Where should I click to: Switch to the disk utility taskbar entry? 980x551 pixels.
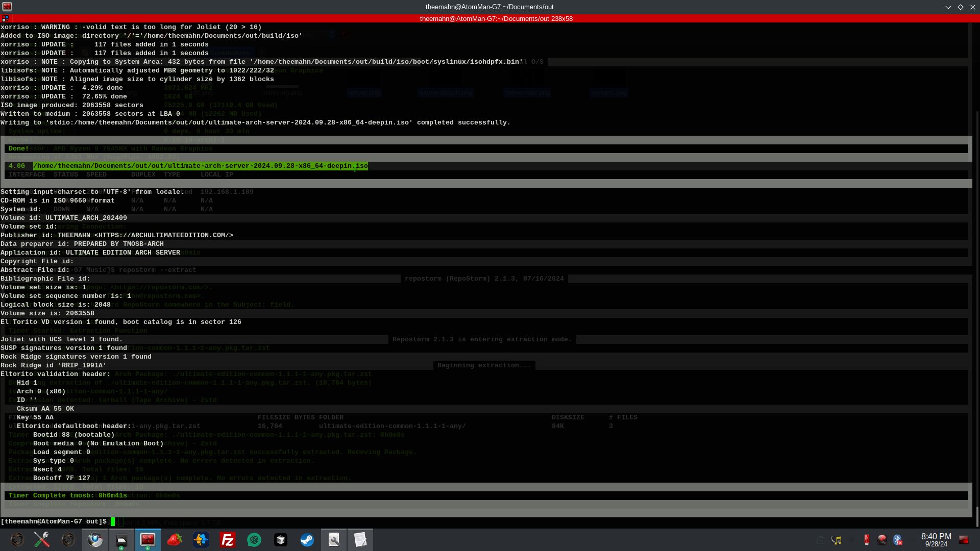(x=334, y=539)
